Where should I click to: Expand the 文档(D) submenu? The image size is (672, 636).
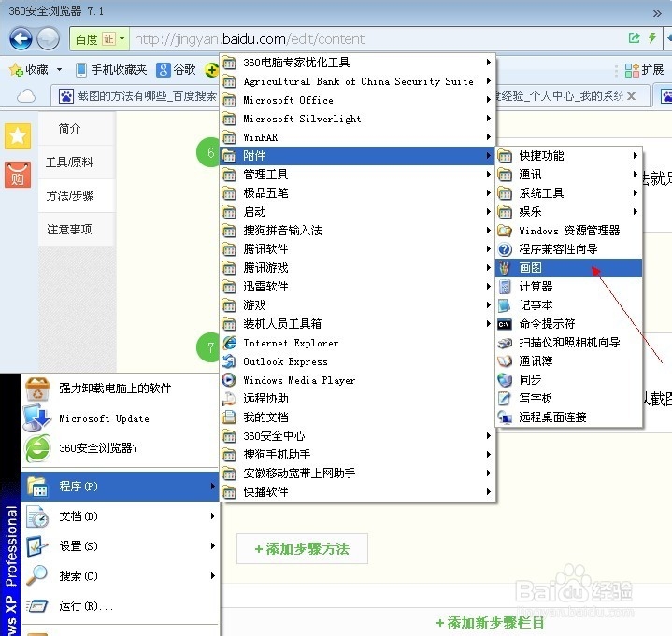click(x=120, y=516)
